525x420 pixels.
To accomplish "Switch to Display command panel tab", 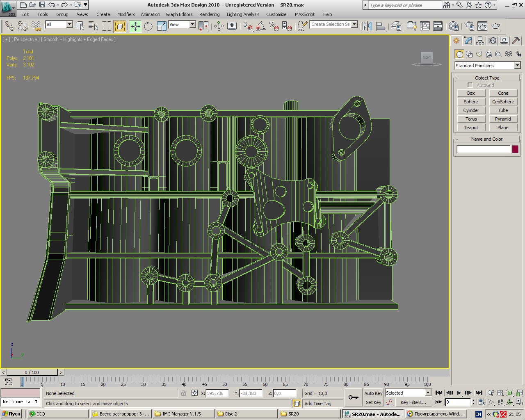I will click(504, 41).
